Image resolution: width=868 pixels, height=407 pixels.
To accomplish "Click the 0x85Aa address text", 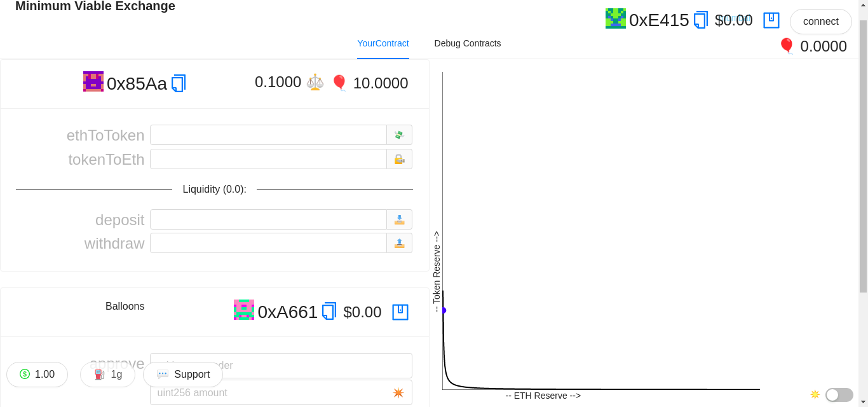I will pos(137,83).
